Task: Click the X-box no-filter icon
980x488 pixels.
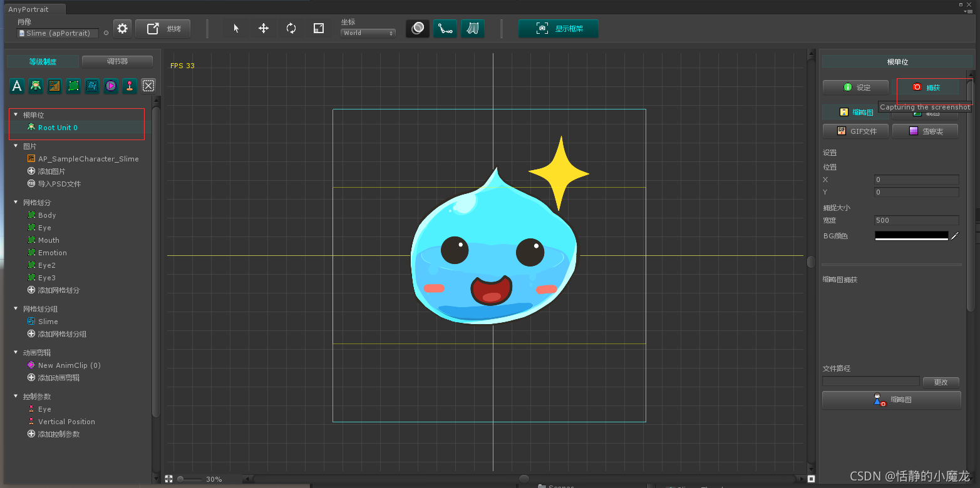Action: point(148,86)
